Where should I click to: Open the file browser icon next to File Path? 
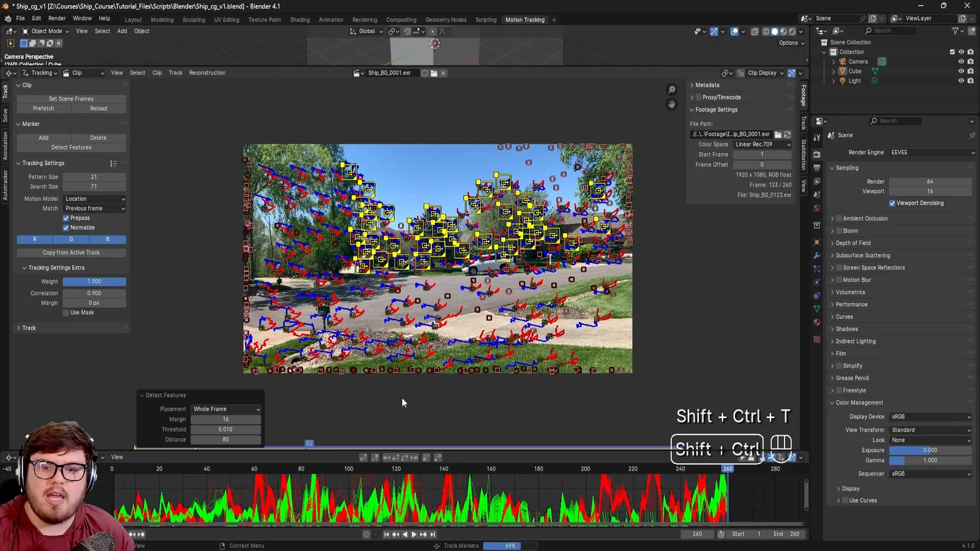777,134
